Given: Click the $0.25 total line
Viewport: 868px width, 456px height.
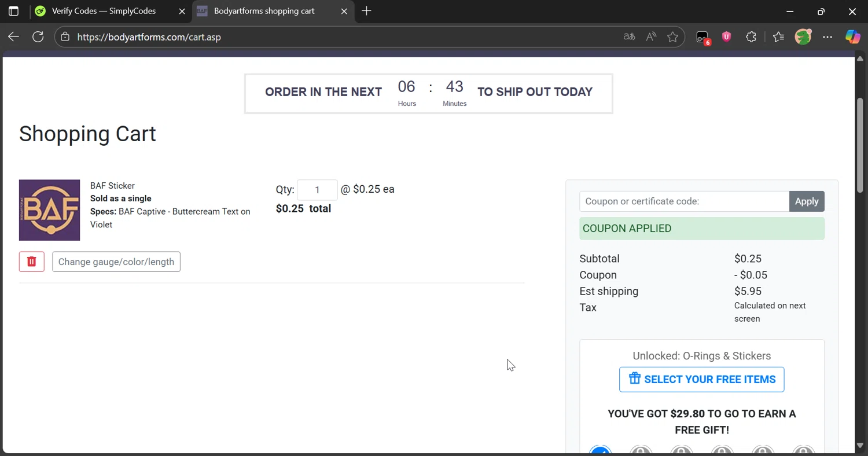Looking at the screenshot, I should 303,209.
